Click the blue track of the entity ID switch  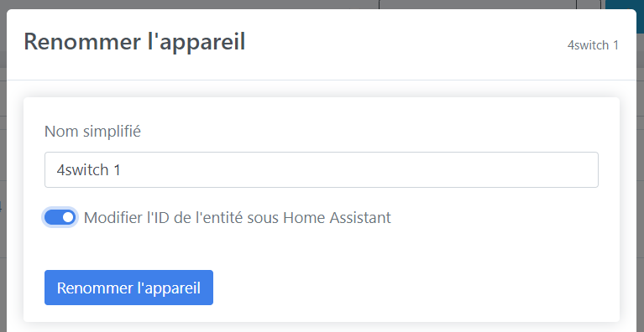(54, 217)
